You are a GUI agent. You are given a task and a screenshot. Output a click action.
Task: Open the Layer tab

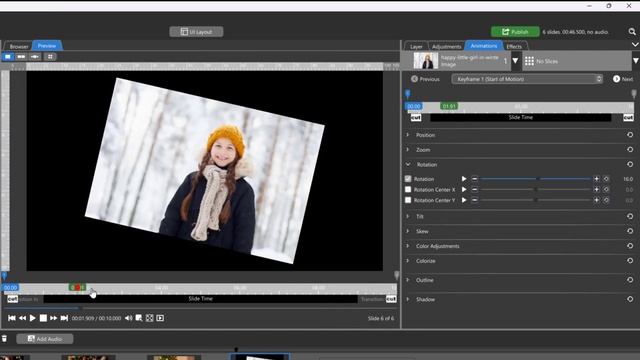[416, 47]
